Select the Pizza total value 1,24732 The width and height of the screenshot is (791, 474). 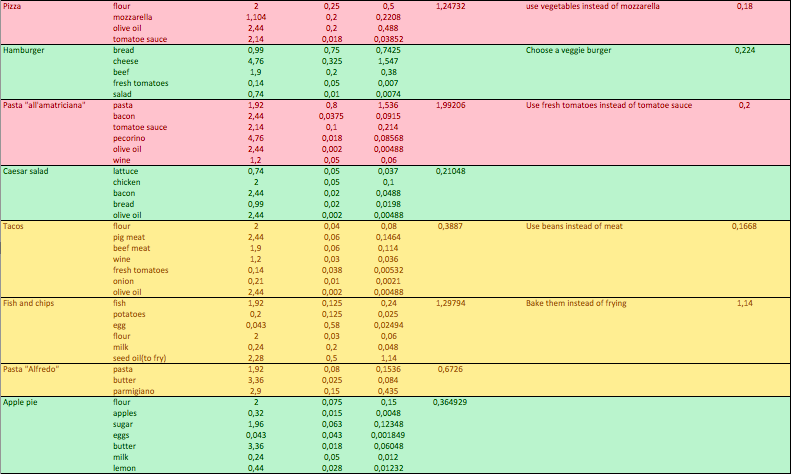(x=452, y=6)
